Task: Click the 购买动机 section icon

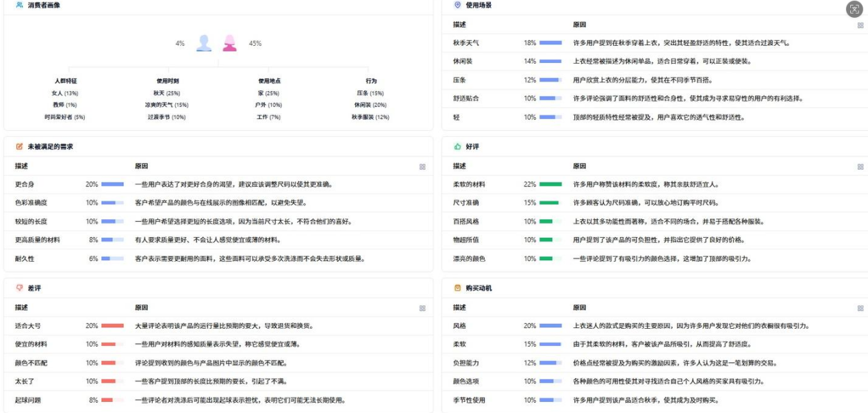Action: point(457,288)
